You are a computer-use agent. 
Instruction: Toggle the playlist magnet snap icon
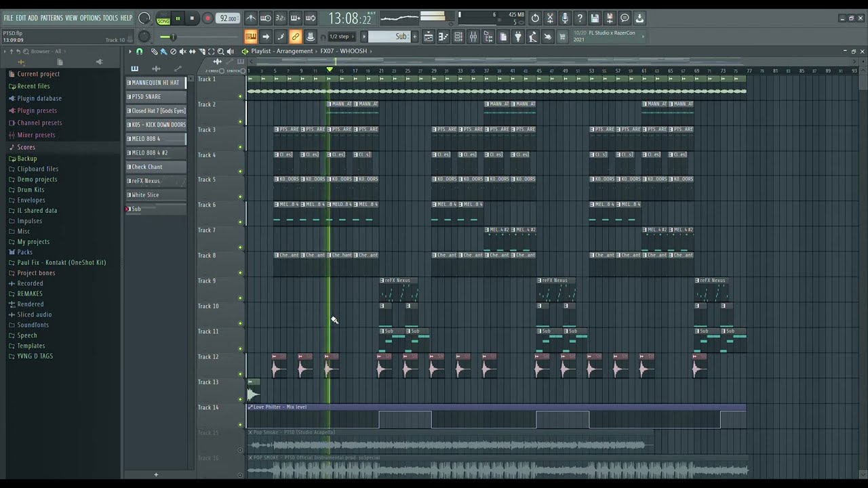140,52
